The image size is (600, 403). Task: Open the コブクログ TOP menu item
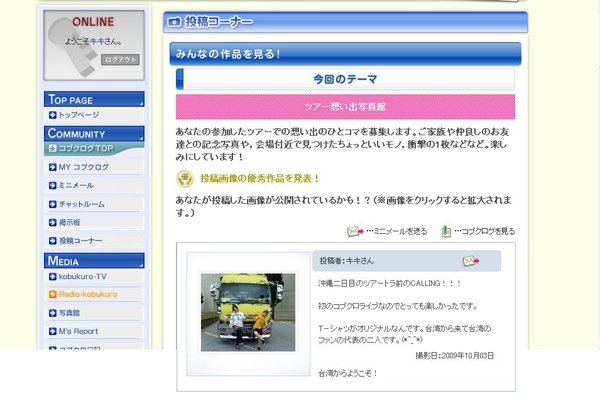tap(86, 148)
